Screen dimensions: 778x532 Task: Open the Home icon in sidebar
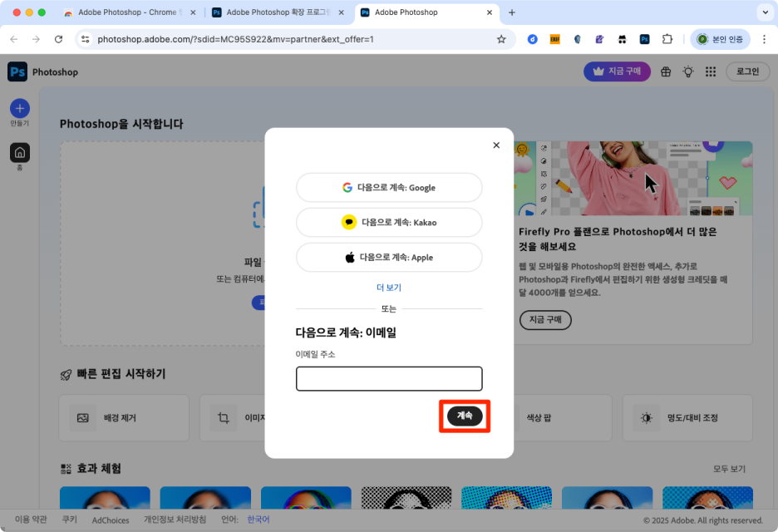tap(20, 152)
